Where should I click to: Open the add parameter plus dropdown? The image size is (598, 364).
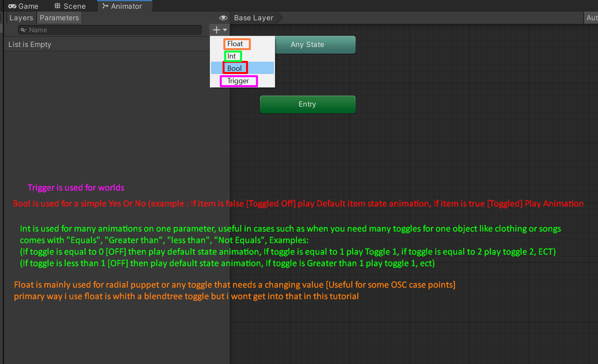tap(219, 30)
